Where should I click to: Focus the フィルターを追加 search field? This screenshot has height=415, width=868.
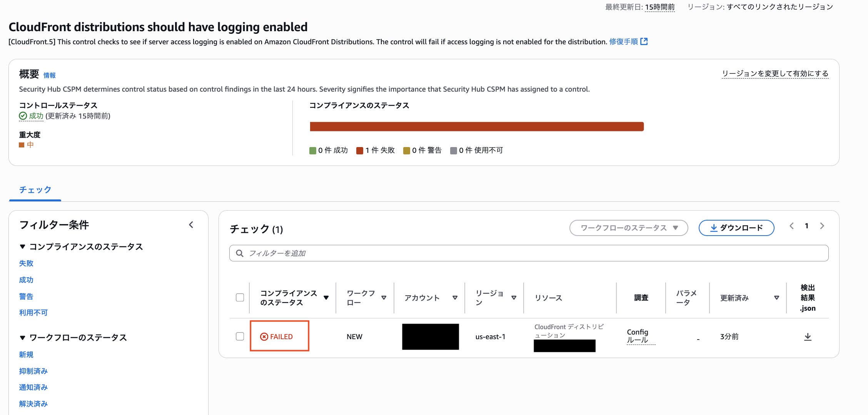(529, 253)
